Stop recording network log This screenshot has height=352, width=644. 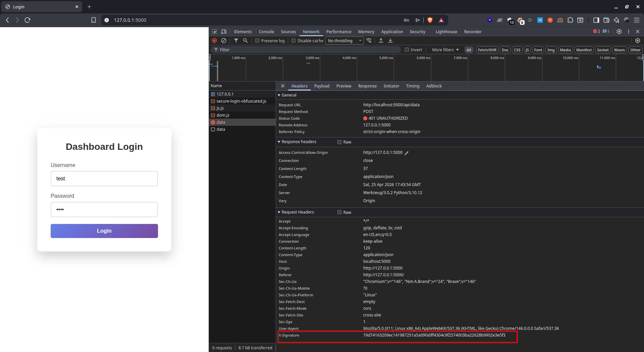coord(214,41)
